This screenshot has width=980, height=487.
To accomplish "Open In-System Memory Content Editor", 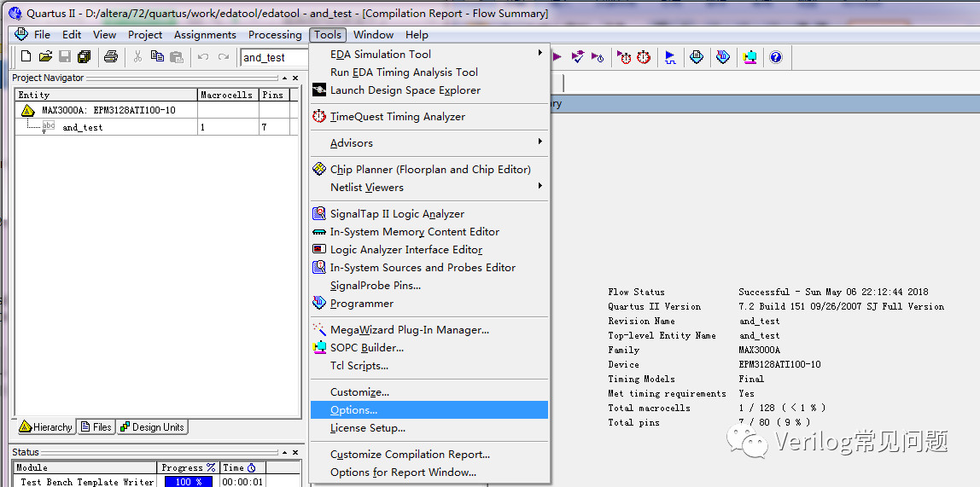I will [x=429, y=232].
